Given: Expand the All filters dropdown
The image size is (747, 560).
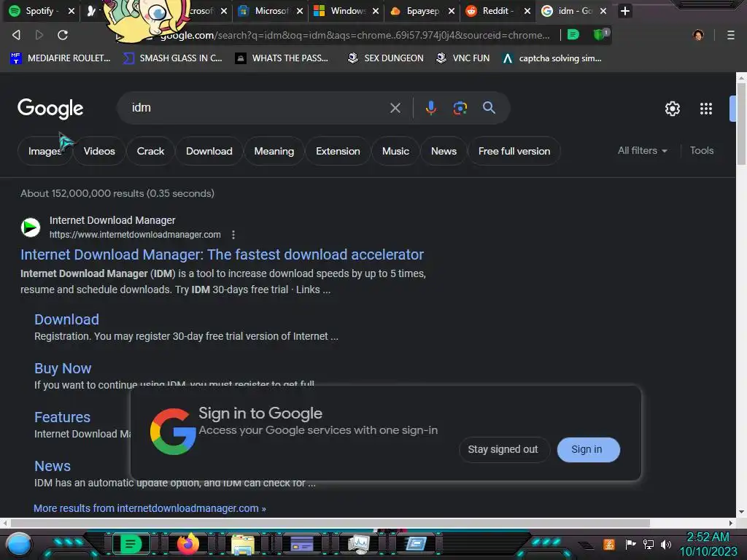Looking at the screenshot, I should pos(642,150).
